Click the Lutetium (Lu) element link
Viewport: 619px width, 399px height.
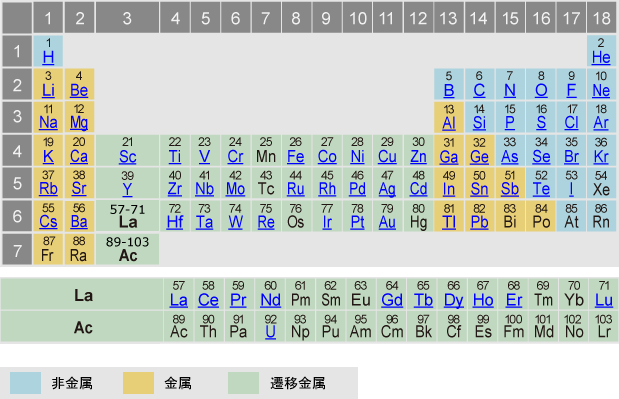pos(604,300)
